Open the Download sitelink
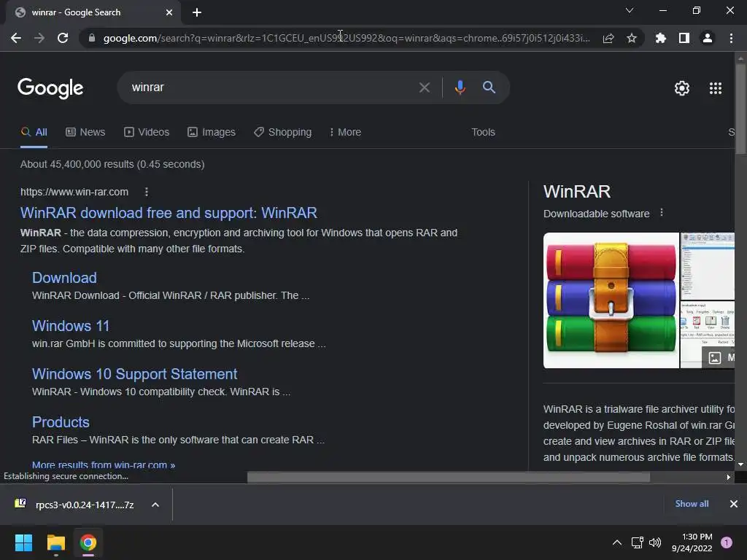Screen dimensions: 747x560 64,278
